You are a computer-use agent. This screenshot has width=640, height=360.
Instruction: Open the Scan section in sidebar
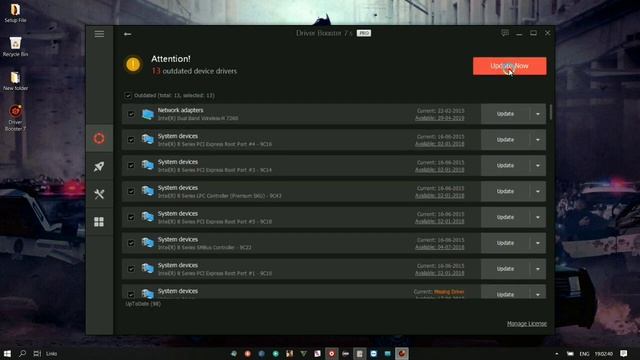99,138
